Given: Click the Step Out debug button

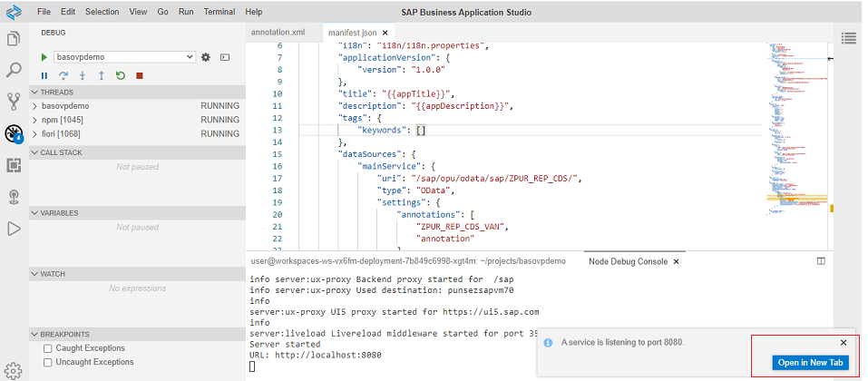Looking at the screenshot, I should tap(102, 76).
